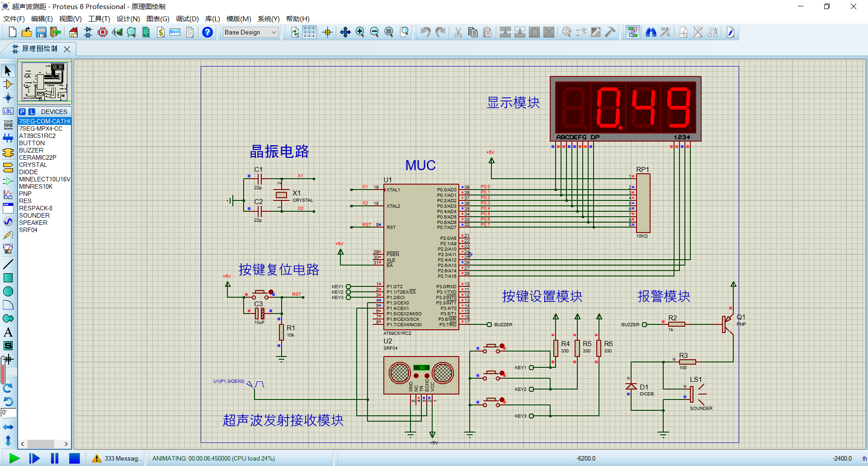The image size is (868, 466).
Task: Toggle wire autorouter icon
Action: pos(633,32)
